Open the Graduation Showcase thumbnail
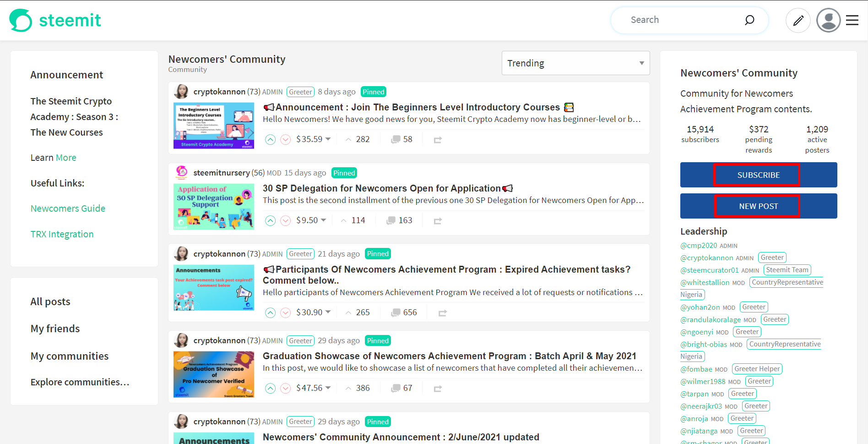The image size is (868, 444). tap(214, 374)
